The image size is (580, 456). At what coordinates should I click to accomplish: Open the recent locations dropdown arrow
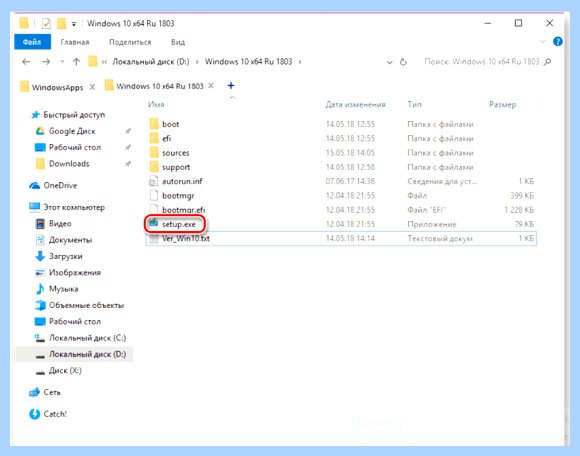[x=62, y=62]
